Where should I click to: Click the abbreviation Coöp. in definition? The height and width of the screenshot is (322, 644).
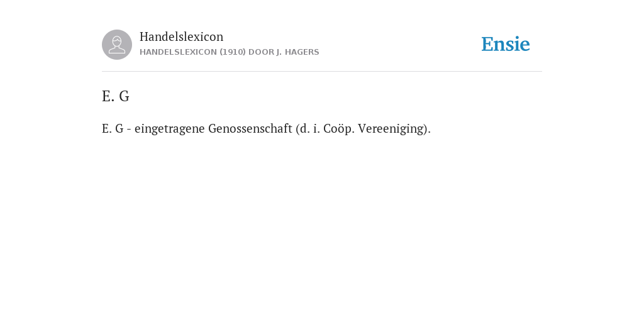(x=339, y=128)
